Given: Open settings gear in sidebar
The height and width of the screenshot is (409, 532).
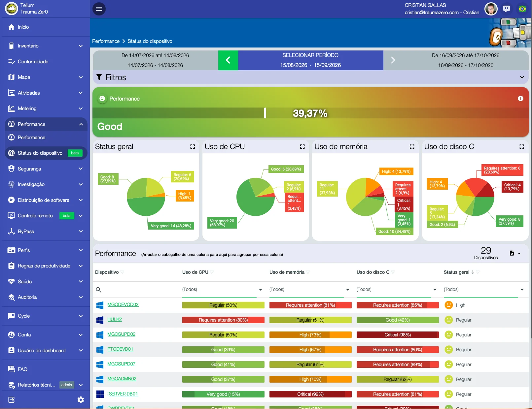Looking at the screenshot, I should [x=81, y=400].
